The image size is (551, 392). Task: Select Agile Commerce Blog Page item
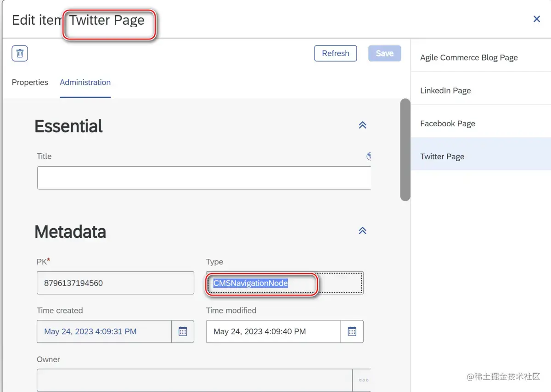coord(481,57)
